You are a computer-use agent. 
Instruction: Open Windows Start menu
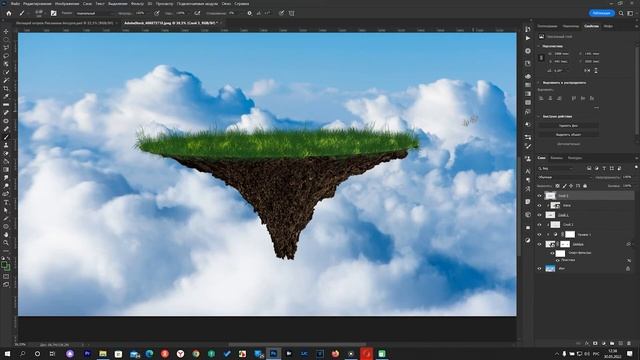(x=7, y=353)
